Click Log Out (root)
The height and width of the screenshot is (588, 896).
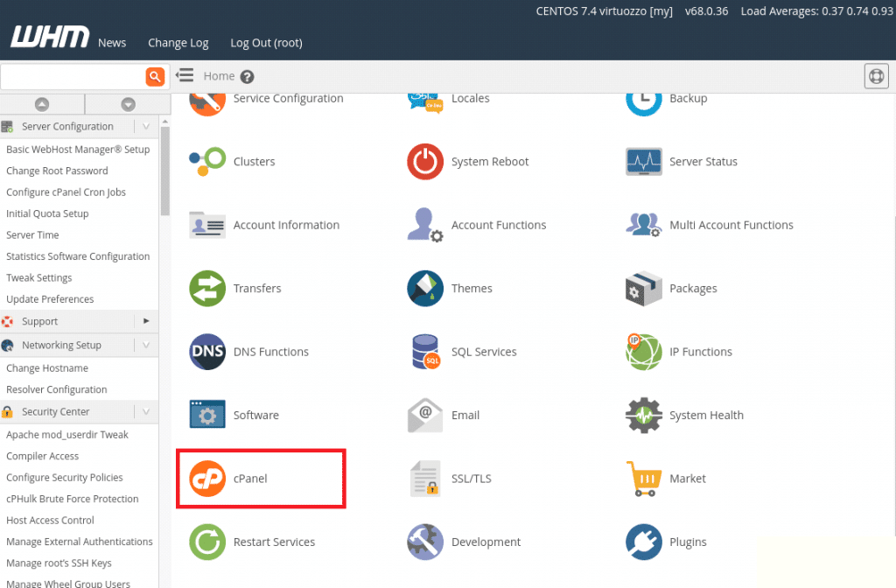266,42
